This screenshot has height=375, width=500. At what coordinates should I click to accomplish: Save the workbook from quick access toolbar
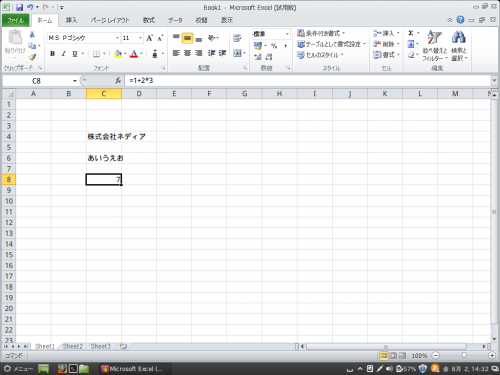coord(19,7)
